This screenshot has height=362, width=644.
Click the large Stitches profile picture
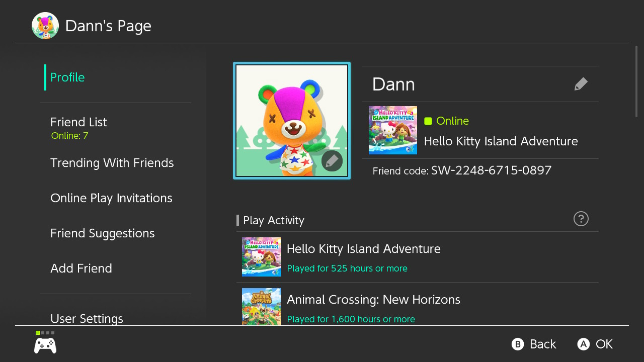[x=292, y=121]
